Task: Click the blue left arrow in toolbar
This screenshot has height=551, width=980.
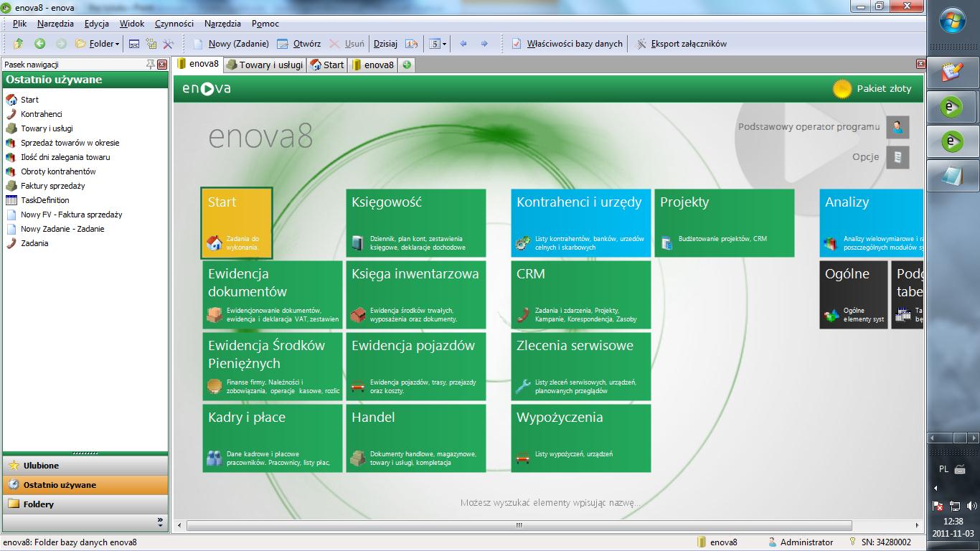Action: coord(463,44)
